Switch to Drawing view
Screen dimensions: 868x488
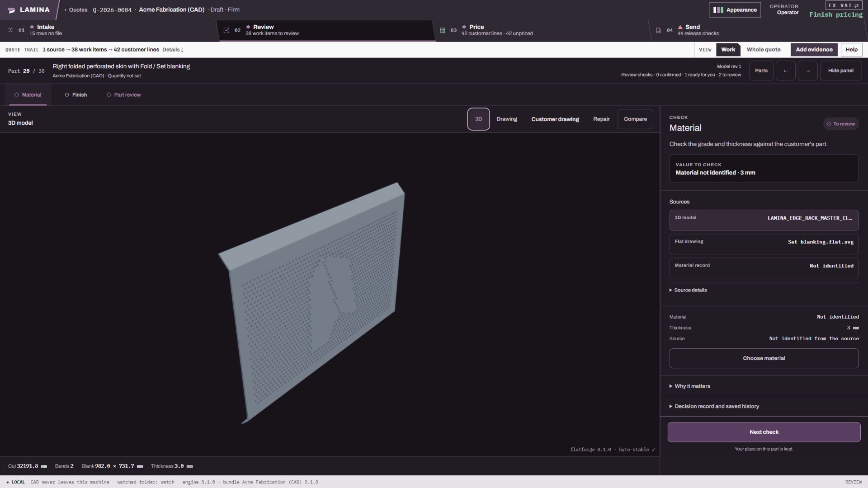506,119
